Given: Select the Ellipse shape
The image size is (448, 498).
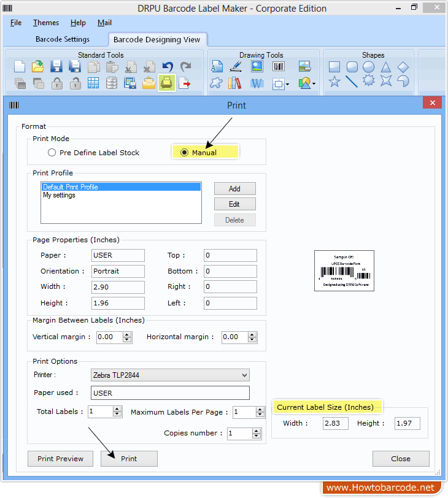Looking at the screenshot, I should [369, 67].
